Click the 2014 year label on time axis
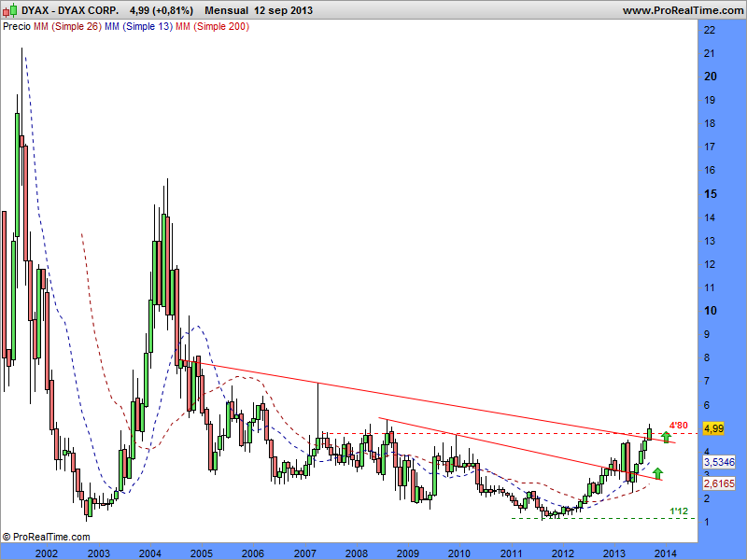This screenshot has width=747, height=560. point(666,553)
